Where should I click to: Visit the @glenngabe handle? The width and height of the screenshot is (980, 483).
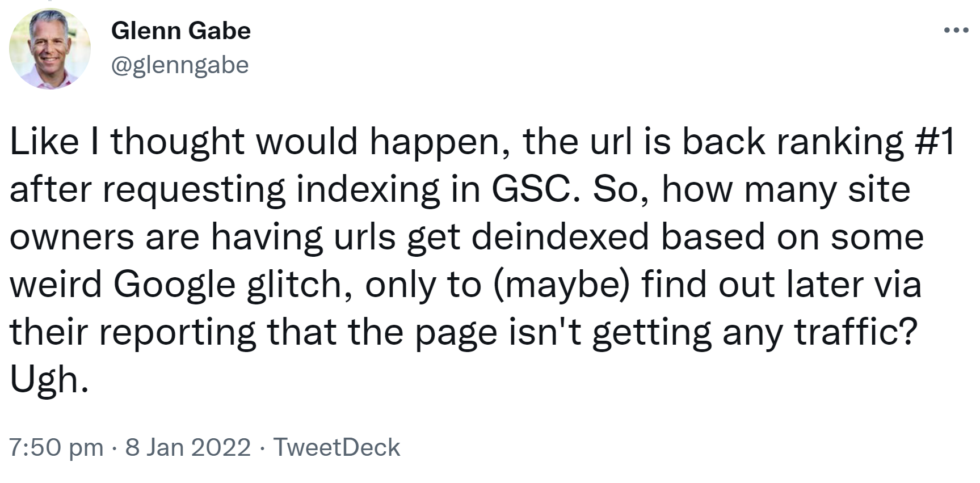180,65
